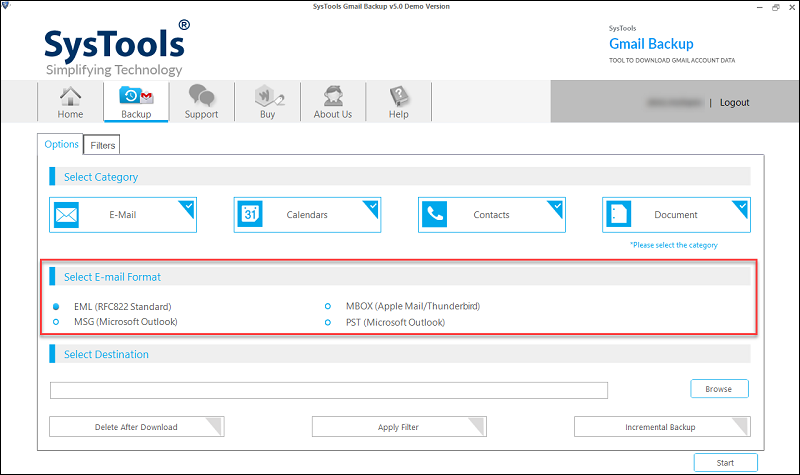This screenshot has width=800, height=475.
Task: Switch to the Filters tab
Action: (103, 145)
